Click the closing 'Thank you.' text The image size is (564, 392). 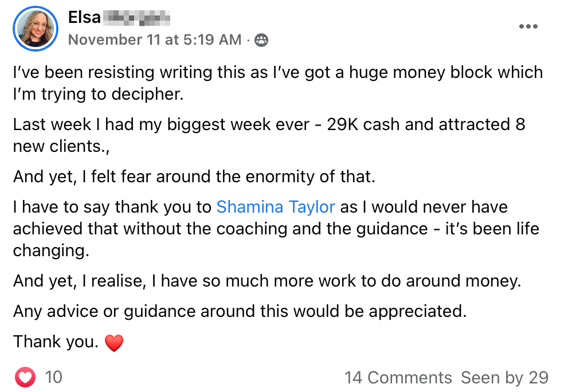point(56,342)
